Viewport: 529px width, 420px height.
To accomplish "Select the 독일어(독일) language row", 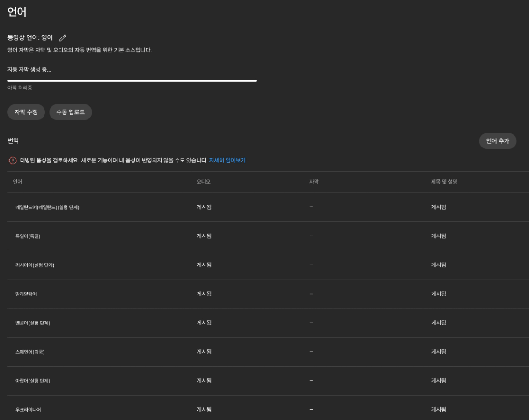I will tap(28, 236).
